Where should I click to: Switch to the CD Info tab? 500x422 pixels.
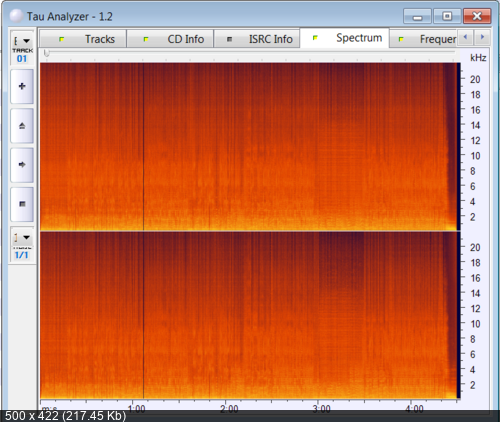pyautogui.click(x=170, y=39)
